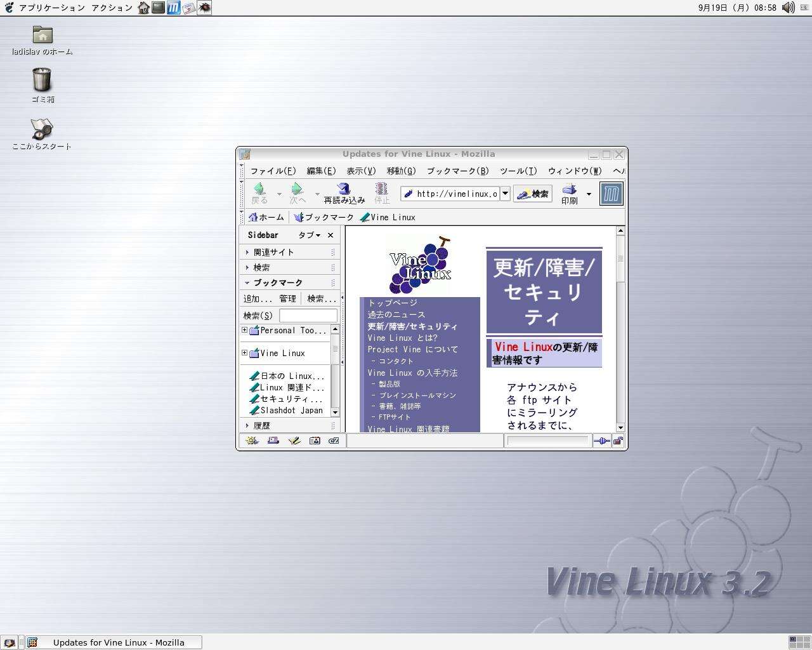Click the bookmark search input field
The image size is (812, 650).
pyautogui.click(x=308, y=315)
